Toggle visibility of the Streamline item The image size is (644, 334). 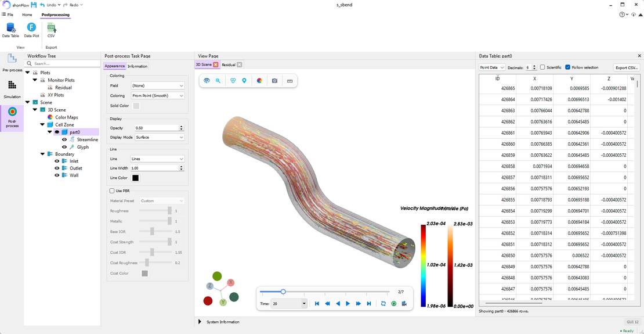(64, 140)
